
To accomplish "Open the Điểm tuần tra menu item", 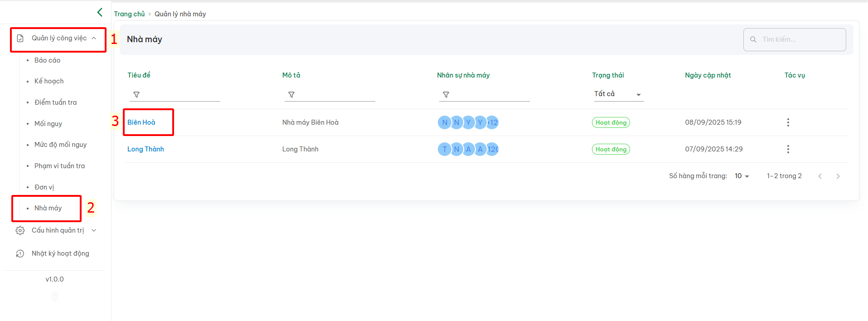I will pyautogui.click(x=55, y=102).
